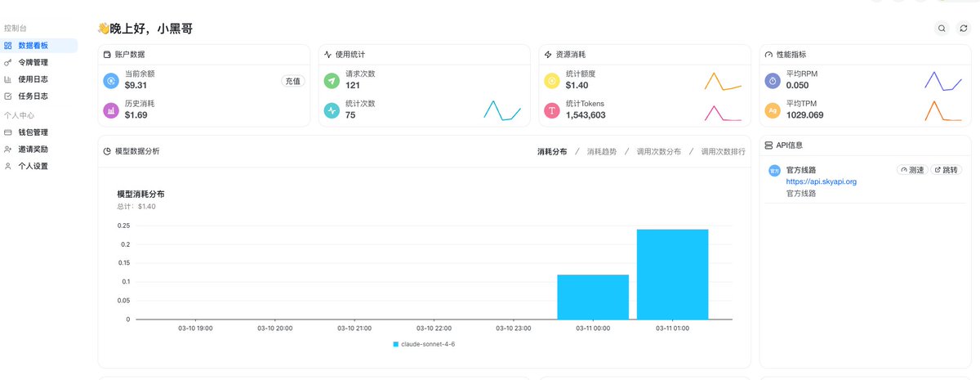980x380 pixels.
Task: Click the 总计：$1.40 chart subtitle
Action: pyautogui.click(x=136, y=207)
